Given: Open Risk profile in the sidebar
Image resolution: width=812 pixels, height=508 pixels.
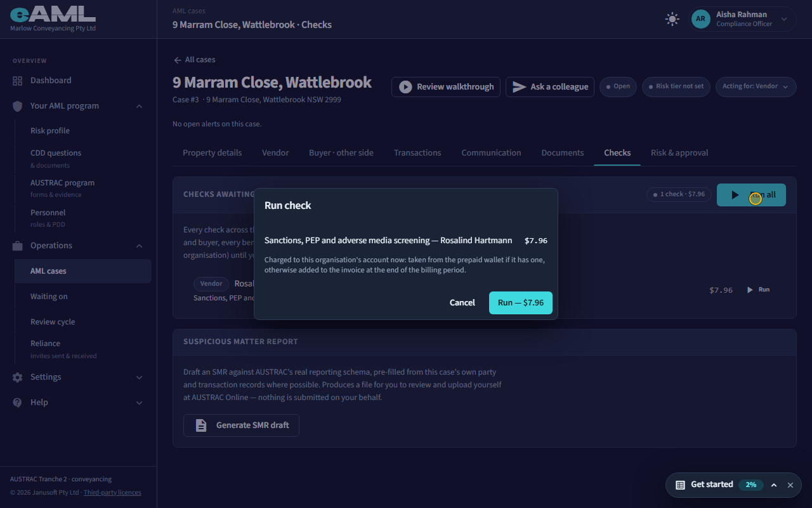Looking at the screenshot, I should pyautogui.click(x=82, y=131).
